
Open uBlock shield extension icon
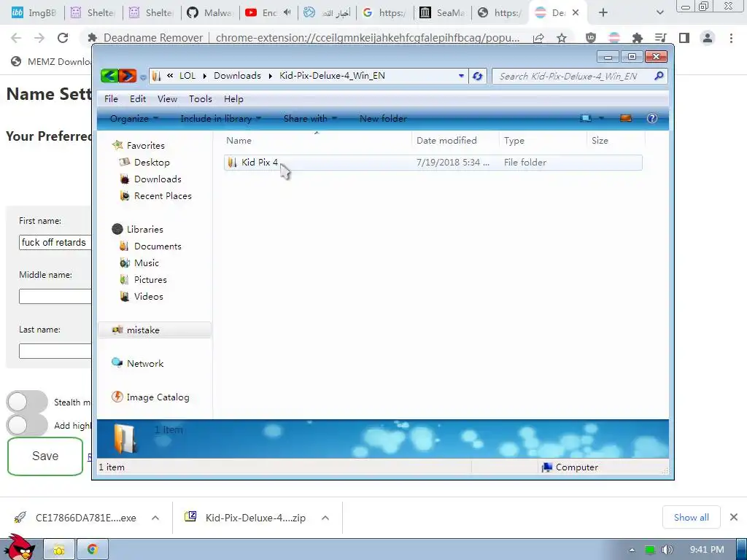tap(591, 38)
